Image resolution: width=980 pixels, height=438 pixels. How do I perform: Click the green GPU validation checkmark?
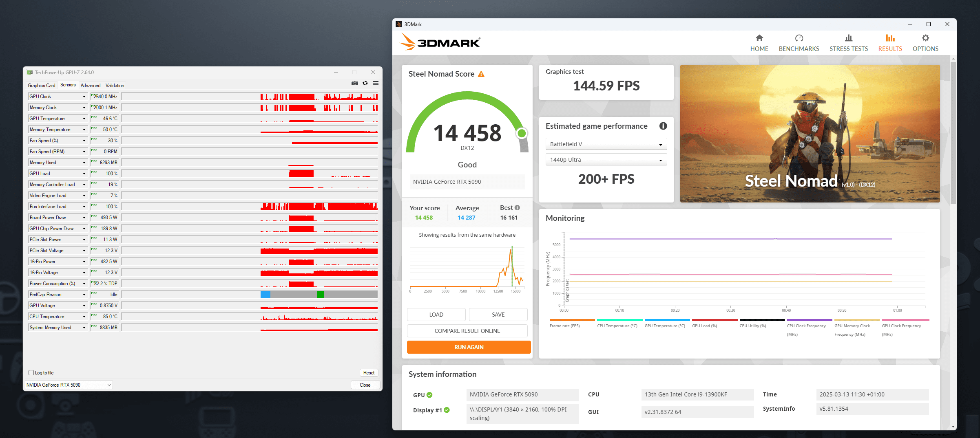click(x=429, y=395)
